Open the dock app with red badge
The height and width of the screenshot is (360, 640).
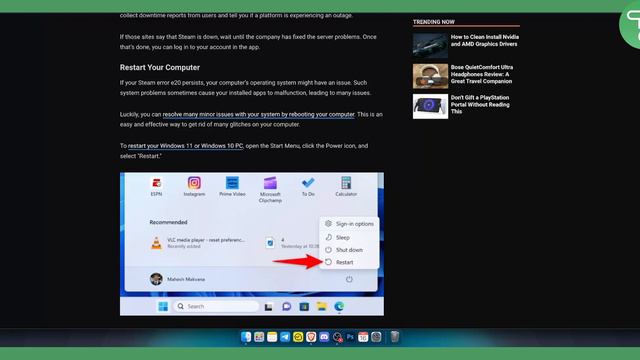click(x=337, y=337)
